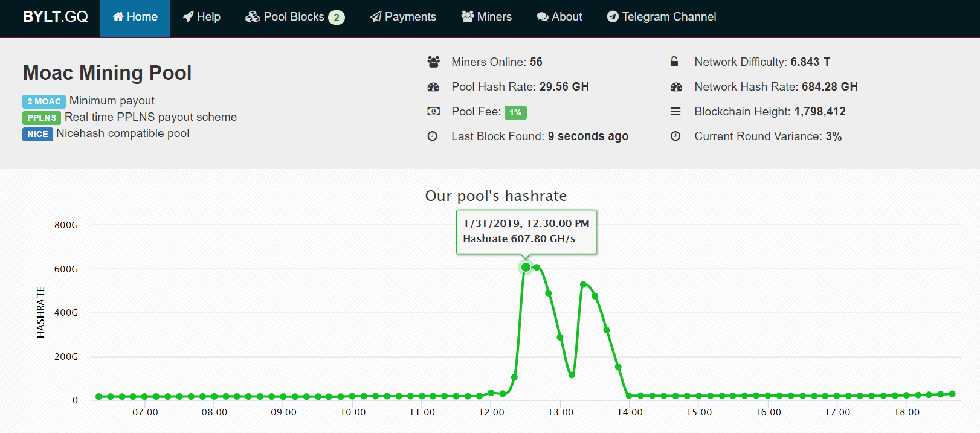Click the BYLT.GQ site logo
Viewport: 980px width, 433px height.
[x=56, y=17]
